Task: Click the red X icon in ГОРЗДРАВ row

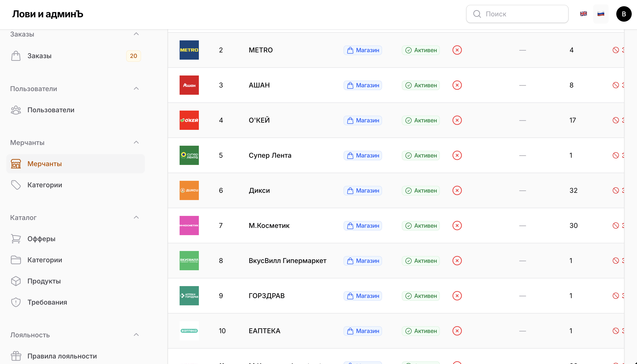Action: (x=457, y=296)
